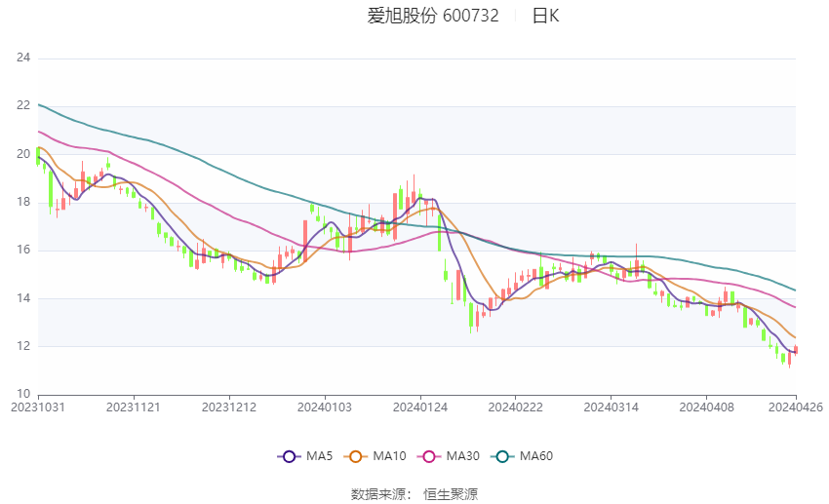Viewport: 829px width, 504px height.
Task: Click the y-axis value 14
Action: tap(23, 298)
